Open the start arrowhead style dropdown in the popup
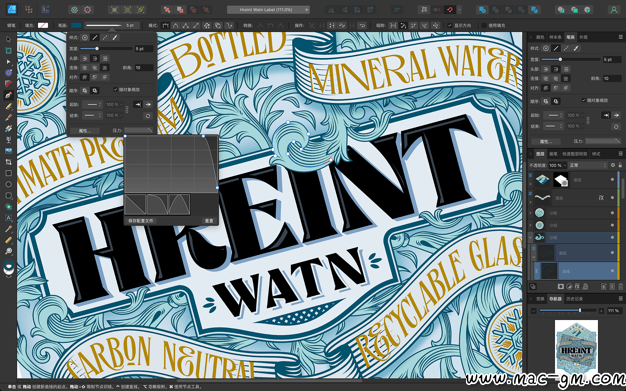This screenshot has width=626, height=391. pyautogui.click(x=92, y=105)
